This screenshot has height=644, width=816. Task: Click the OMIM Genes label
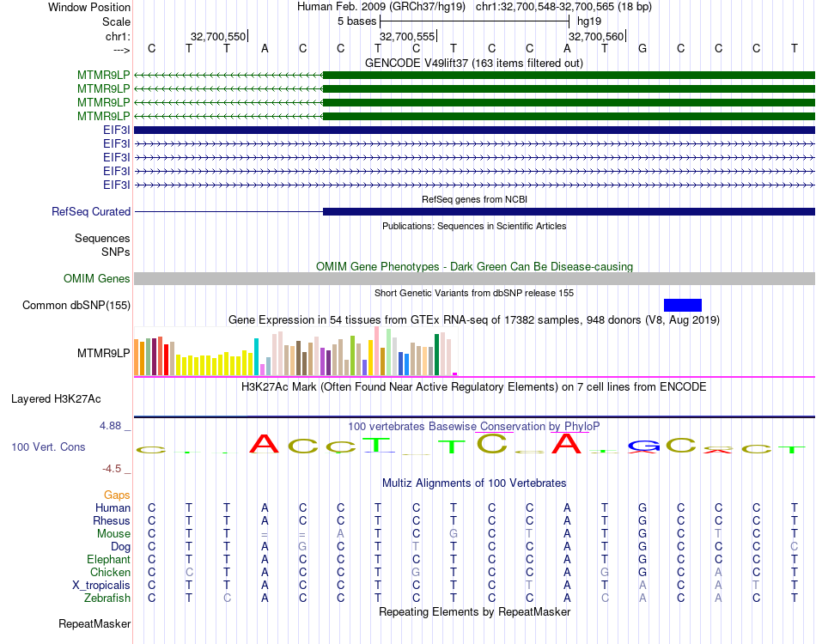[x=96, y=279]
